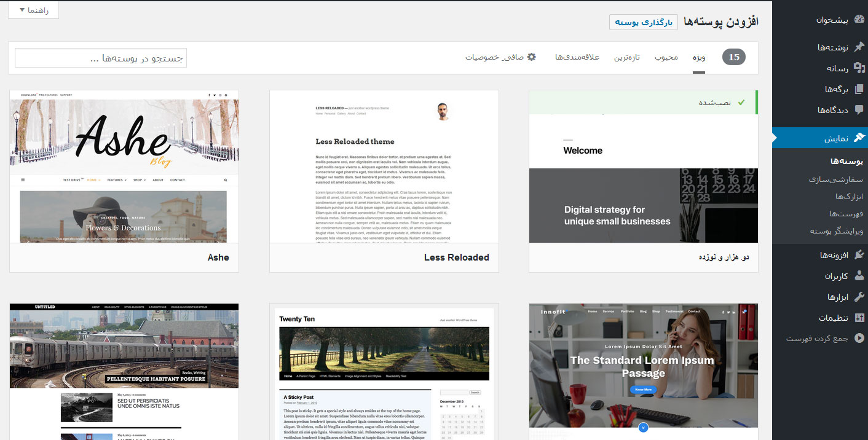Click the collapse menu arrow icon
This screenshot has height=440, width=868.
pos(859,338)
